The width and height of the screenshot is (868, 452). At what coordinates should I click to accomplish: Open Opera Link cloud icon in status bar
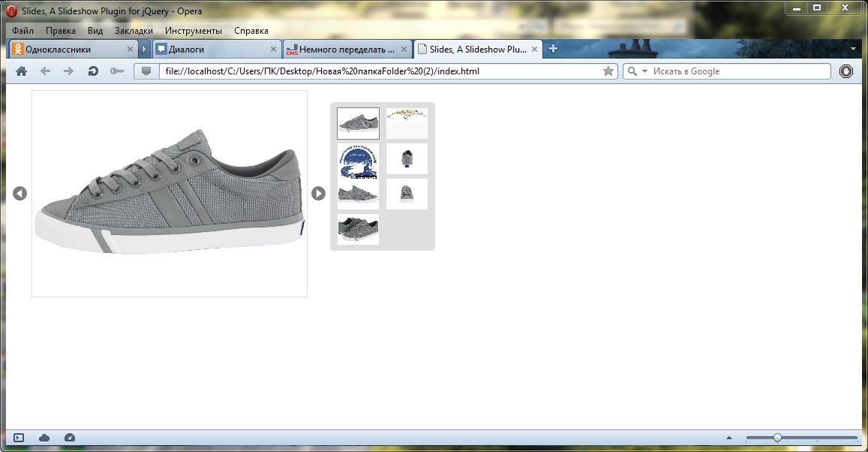pos(44,438)
